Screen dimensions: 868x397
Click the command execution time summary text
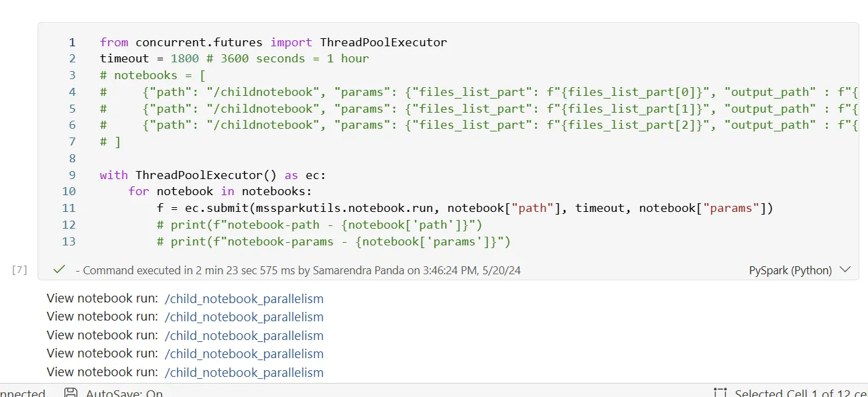pyautogui.click(x=298, y=270)
